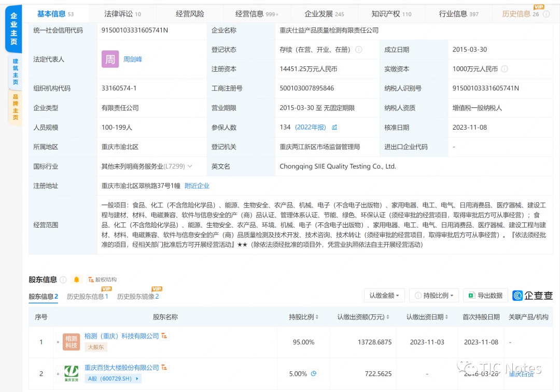
Task: Open legal representative 周剑峰 link
Action: [x=133, y=59]
